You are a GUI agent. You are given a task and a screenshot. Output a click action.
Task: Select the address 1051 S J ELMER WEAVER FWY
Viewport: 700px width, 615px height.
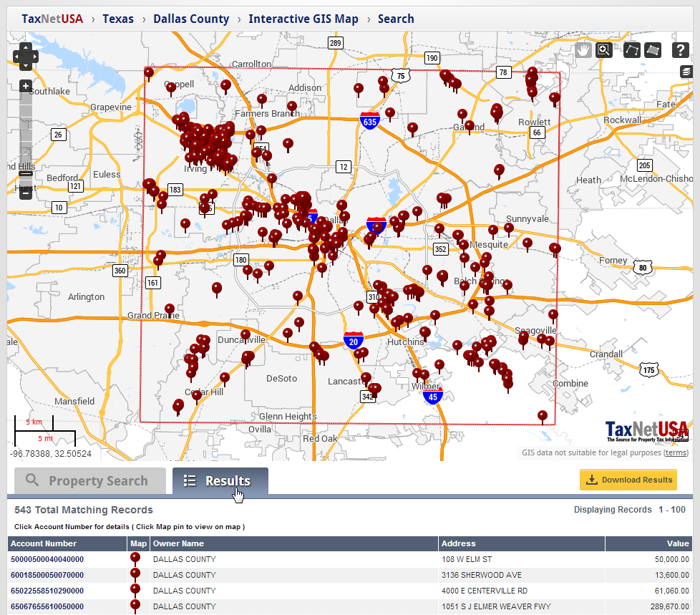[497, 606]
